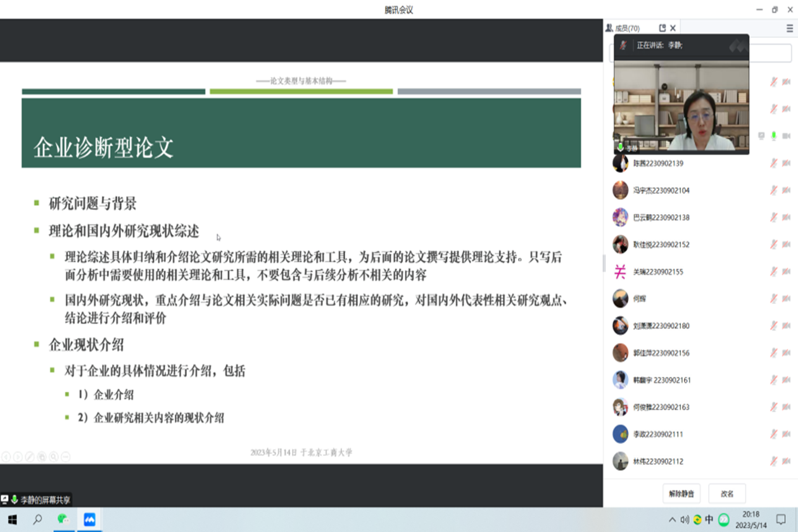Open Tencent Meeting from the taskbar
The image size is (798, 532).
(x=89, y=519)
